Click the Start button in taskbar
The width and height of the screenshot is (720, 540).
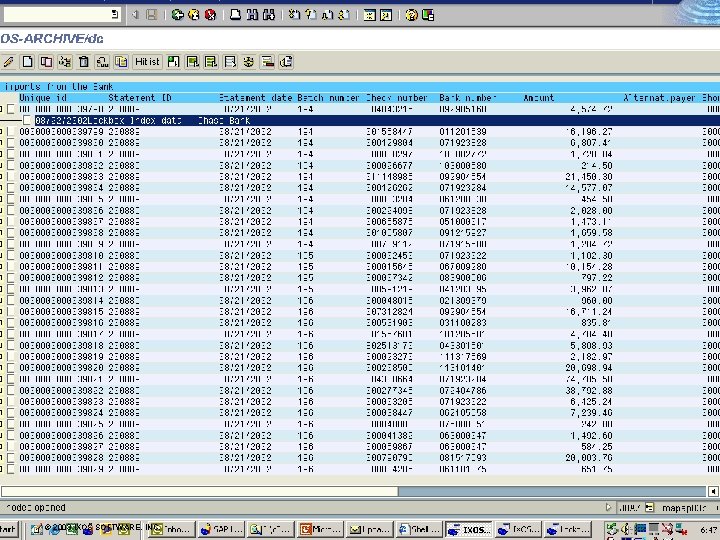pyautogui.click(x=8, y=529)
